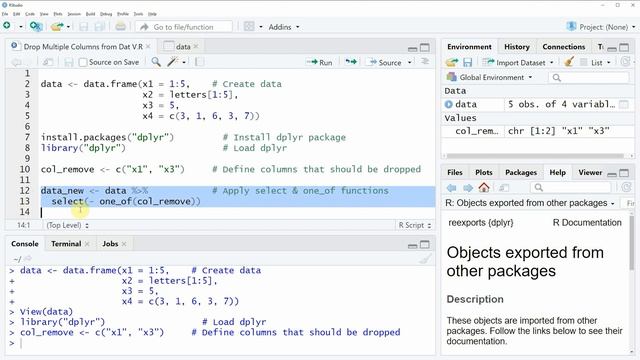640x360 pixels.
Task: Click the Help forward arrow icon
Action: (468, 188)
